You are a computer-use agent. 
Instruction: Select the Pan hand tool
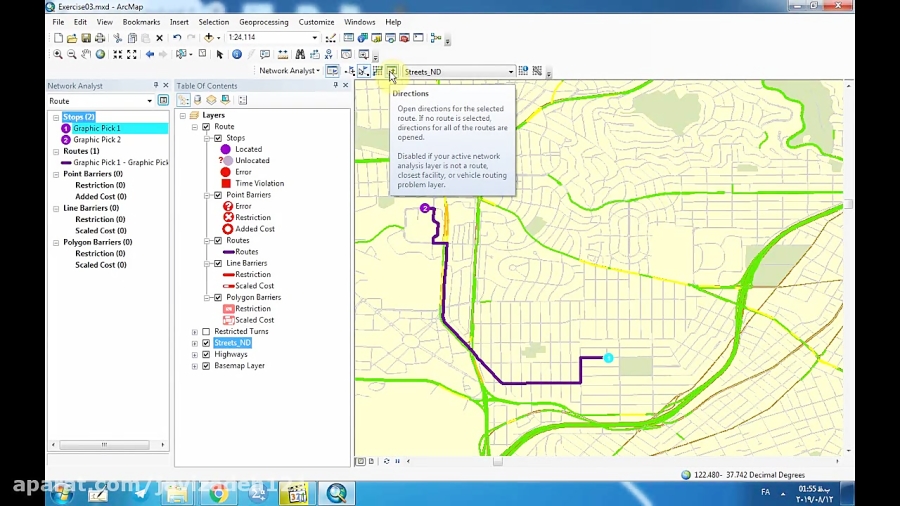(86, 55)
